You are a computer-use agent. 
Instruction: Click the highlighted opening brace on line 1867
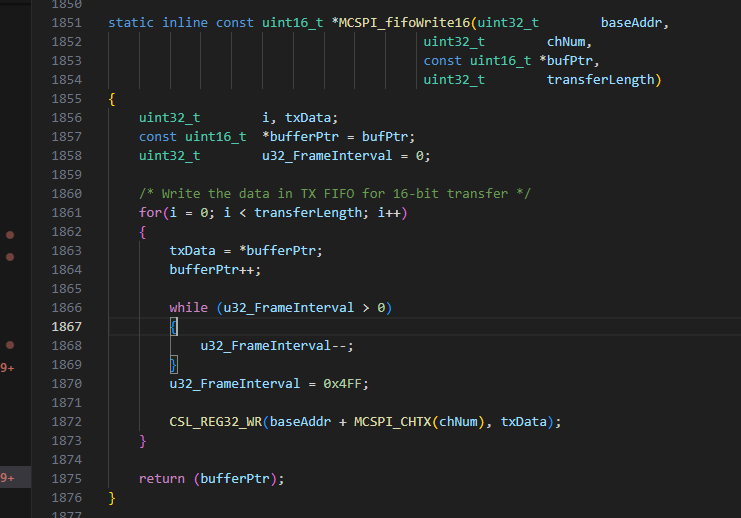coord(174,327)
